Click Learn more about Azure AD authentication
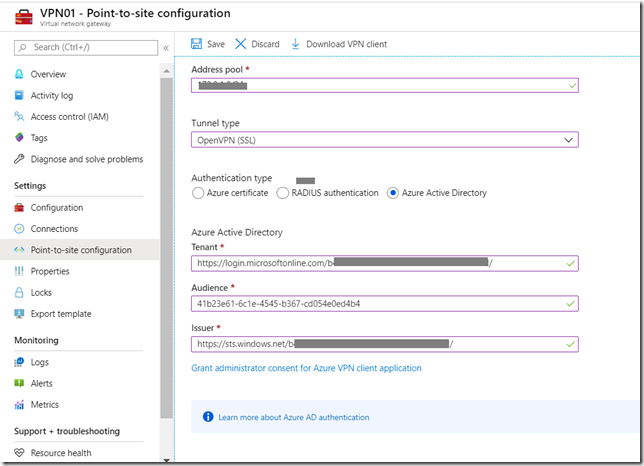The height and width of the screenshot is (466, 644). coord(294,417)
